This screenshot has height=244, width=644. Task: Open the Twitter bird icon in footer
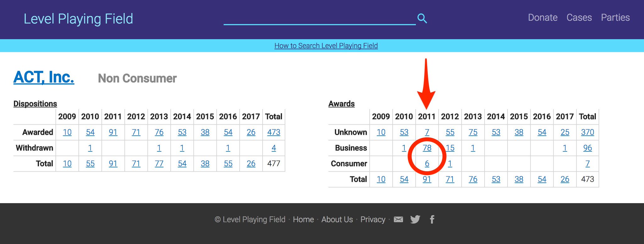[415, 219]
